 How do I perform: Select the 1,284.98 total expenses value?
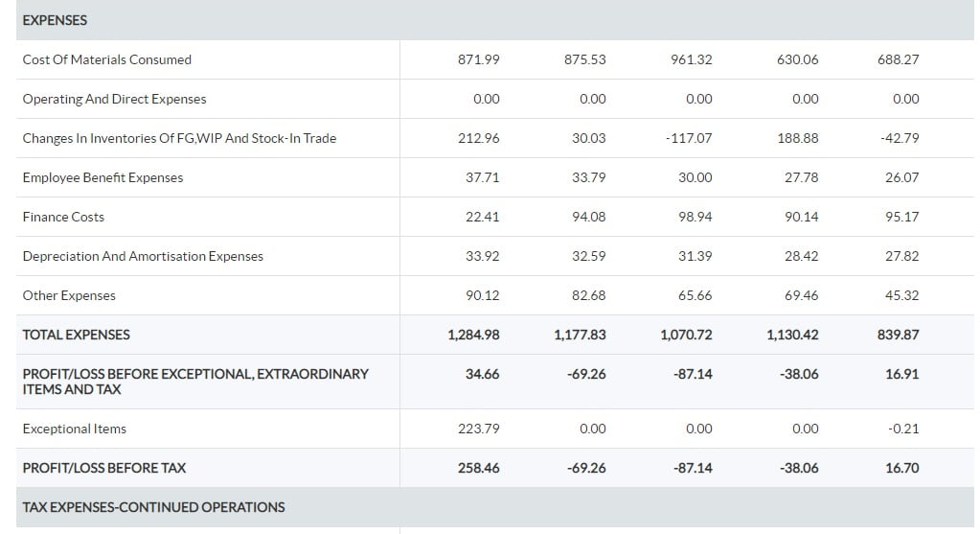click(x=473, y=335)
